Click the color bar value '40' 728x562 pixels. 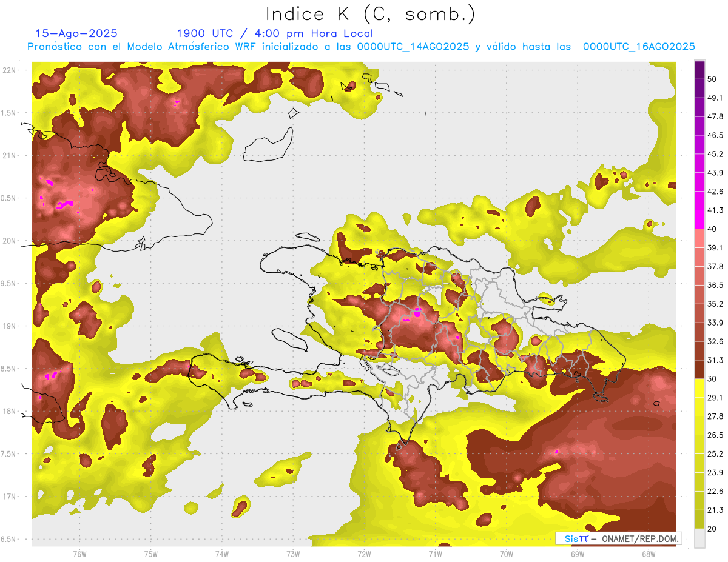[x=712, y=229]
